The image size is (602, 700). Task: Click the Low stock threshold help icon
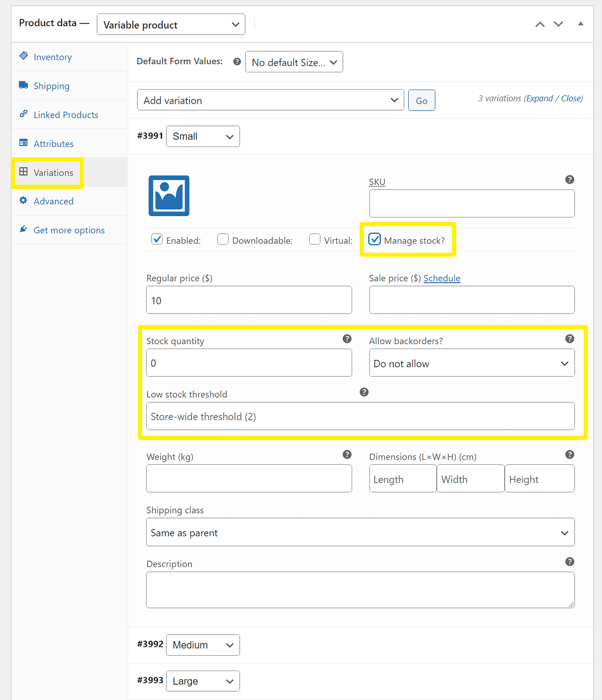click(364, 392)
